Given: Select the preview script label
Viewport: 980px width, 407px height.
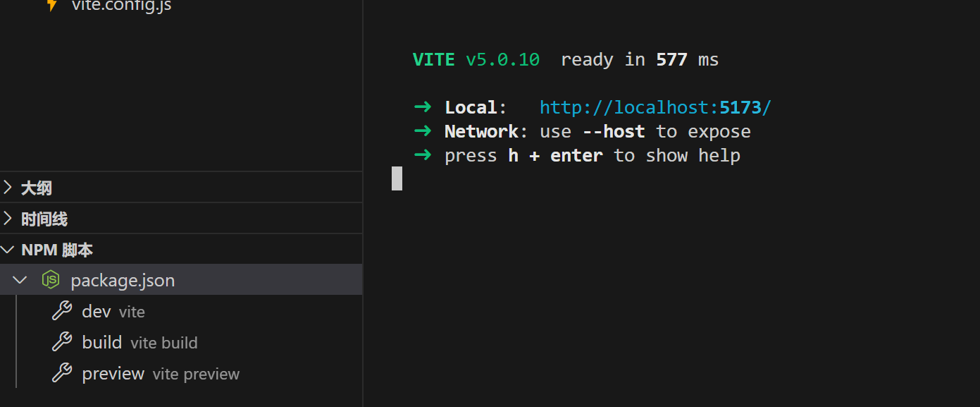Looking at the screenshot, I should [x=113, y=373].
